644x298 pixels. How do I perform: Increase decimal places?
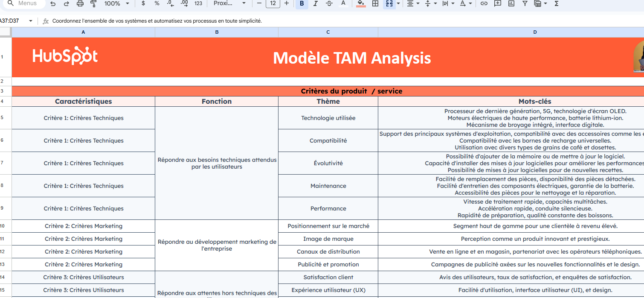(x=184, y=3)
